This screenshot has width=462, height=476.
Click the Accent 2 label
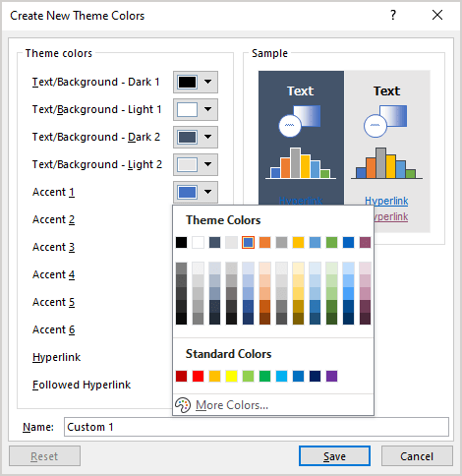[53, 219]
